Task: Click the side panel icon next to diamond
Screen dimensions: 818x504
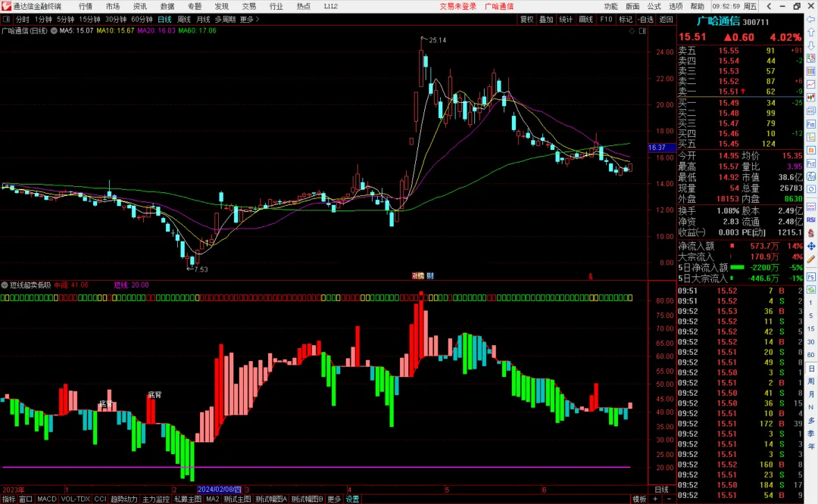Action: (x=643, y=31)
